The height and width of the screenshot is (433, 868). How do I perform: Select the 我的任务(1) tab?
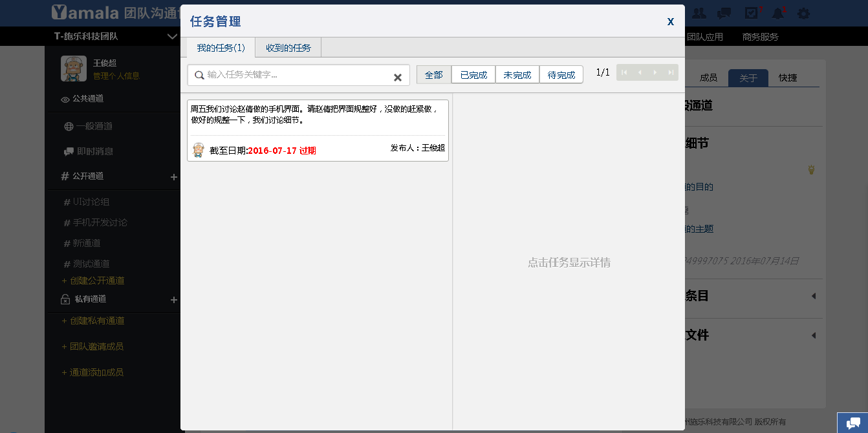point(221,48)
